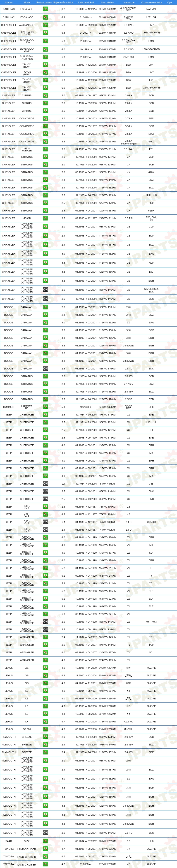
Task: Click diesel ON icon in Dodge Caravan row
Action: point(45,368)
